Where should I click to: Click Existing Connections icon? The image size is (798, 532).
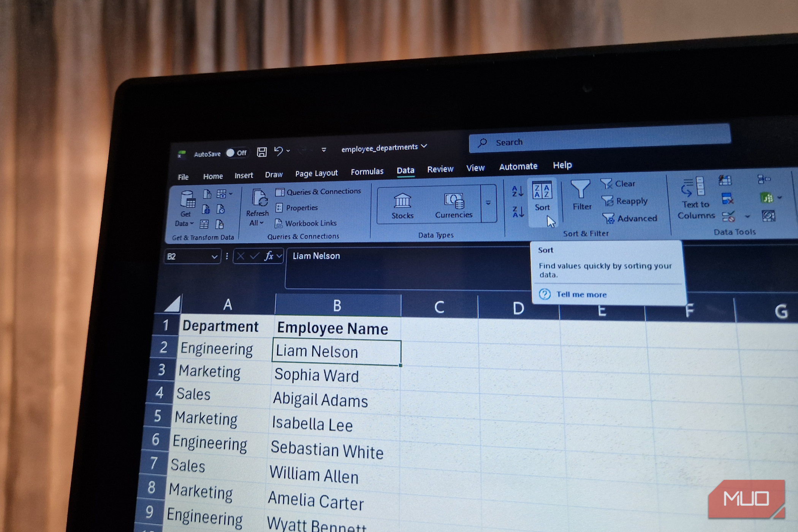pos(220,224)
